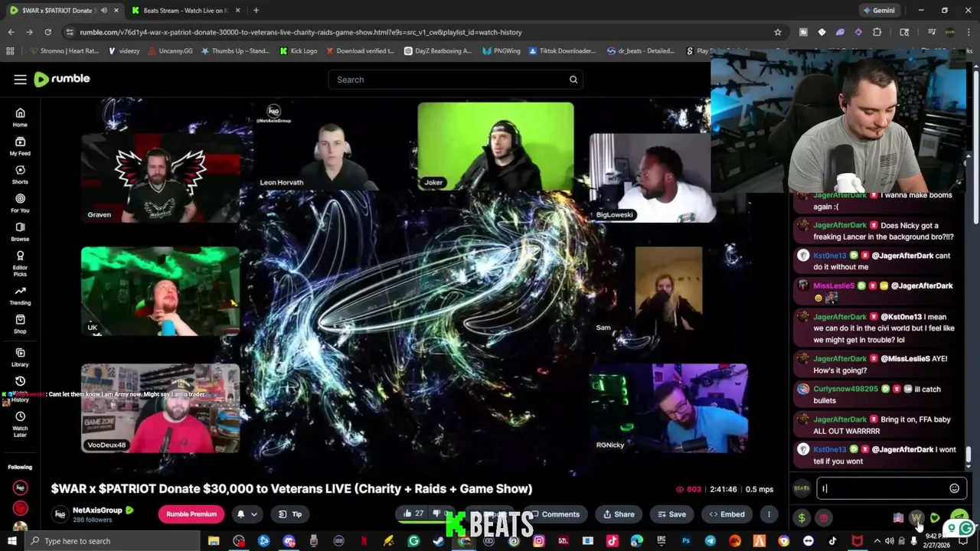Open Shorts in the sidebar

tap(20, 174)
